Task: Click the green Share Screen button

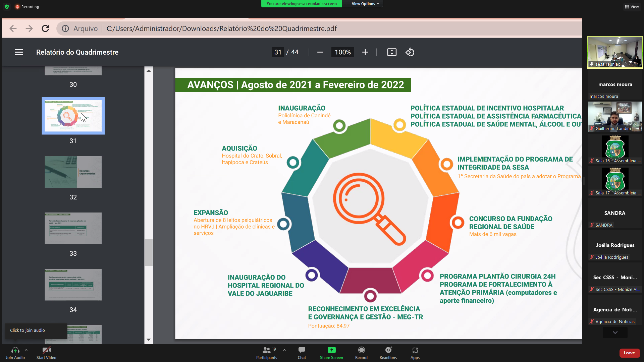Action: [x=331, y=353]
